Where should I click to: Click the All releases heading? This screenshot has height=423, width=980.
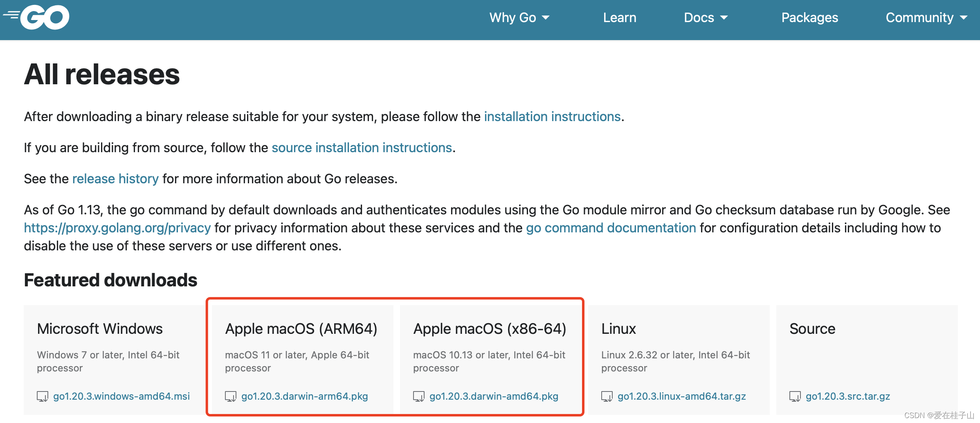tap(102, 74)
